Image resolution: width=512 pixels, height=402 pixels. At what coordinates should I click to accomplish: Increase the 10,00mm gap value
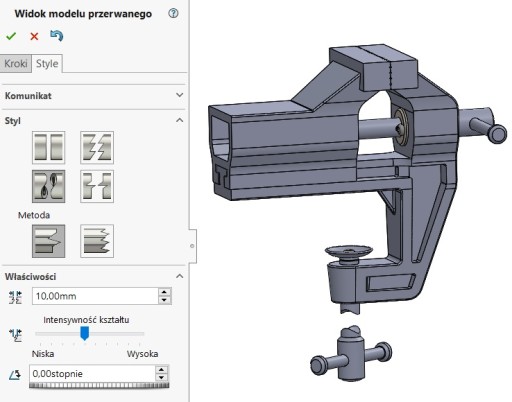click(164, 292)
